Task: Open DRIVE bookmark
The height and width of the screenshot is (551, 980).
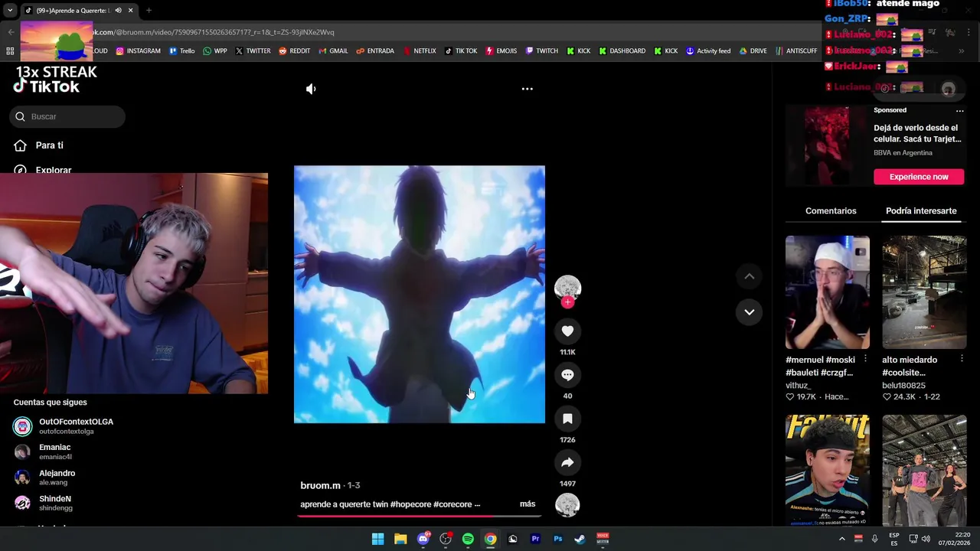Action: click(x=753, y=51)
